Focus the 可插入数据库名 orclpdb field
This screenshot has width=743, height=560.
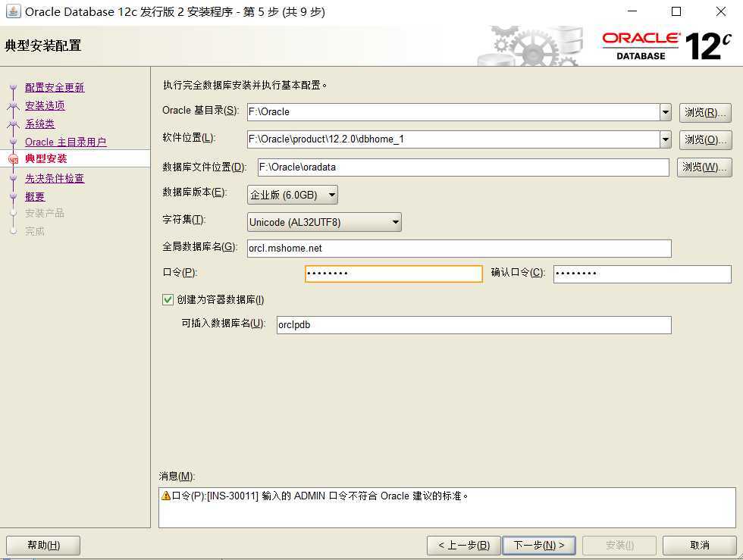coord(474,325)
